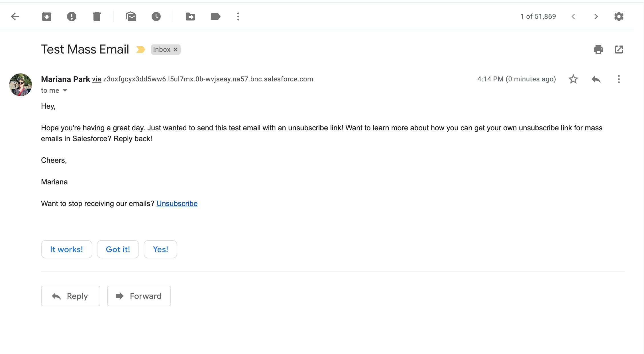Image resolution: width=644 pixels, height=354 pixels.
Task: Select the settings gear icon
Action: 619,17
